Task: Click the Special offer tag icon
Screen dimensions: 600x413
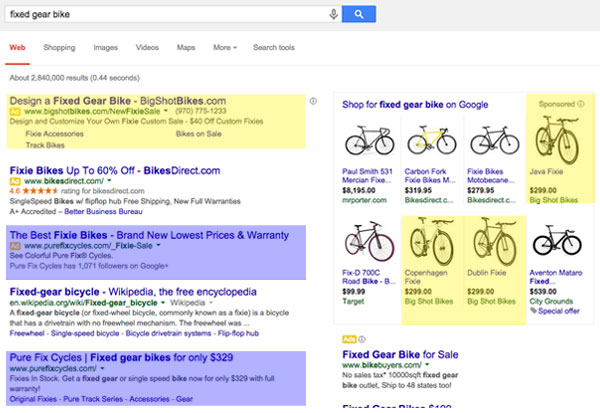Action: tap(533, 311)
